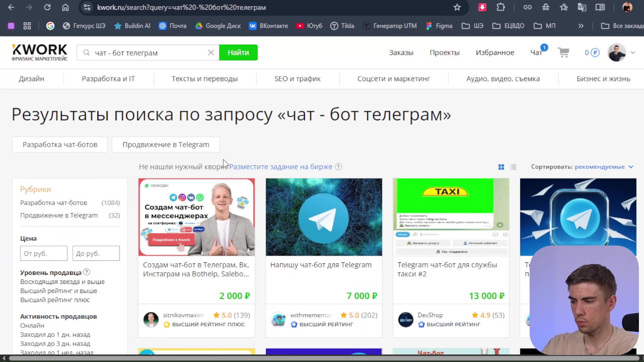Open the ЕЦВДО bookmarks folder
Viewport: 644px width, 362px height.
click(508, 26)
